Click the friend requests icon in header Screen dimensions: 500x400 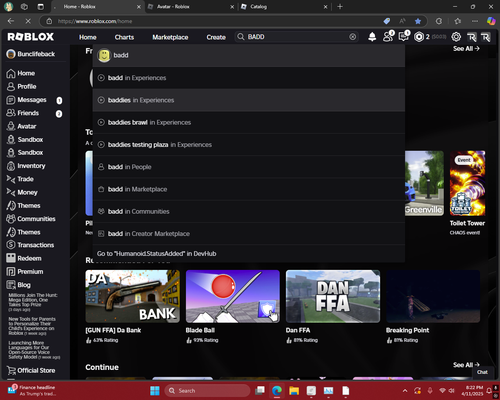click(x=388, y=37)
